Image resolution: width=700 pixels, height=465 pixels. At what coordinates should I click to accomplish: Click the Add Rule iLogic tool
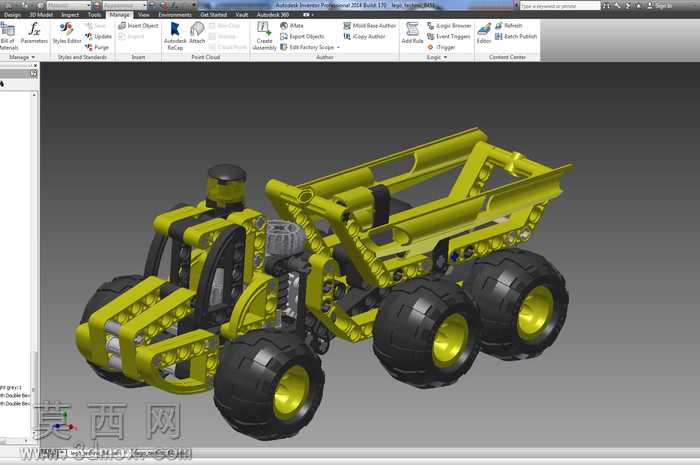point(412,33)
